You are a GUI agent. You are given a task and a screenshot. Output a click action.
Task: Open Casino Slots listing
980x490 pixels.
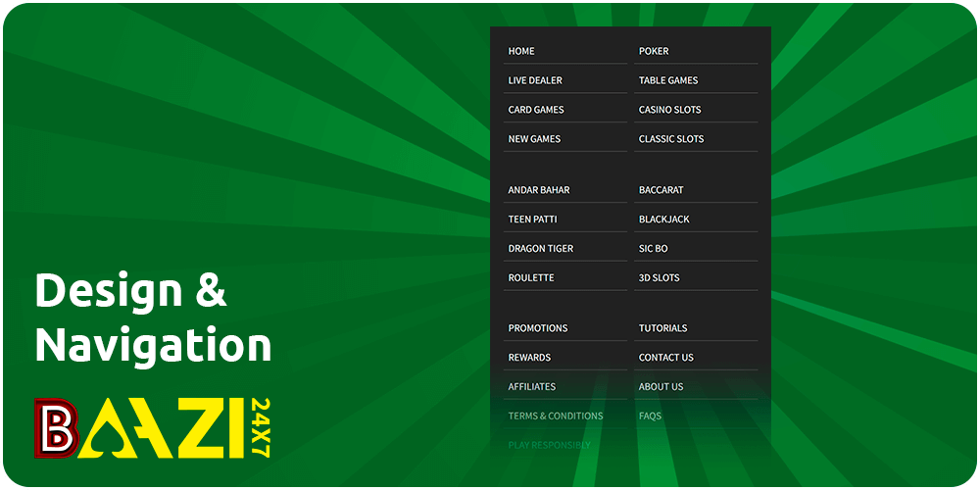tap(669, 110)
